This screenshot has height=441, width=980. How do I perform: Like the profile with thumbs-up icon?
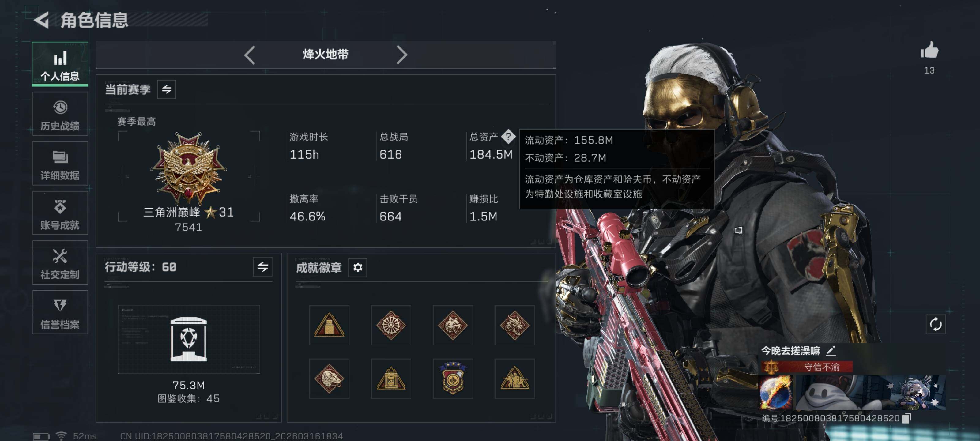point(929,50)
